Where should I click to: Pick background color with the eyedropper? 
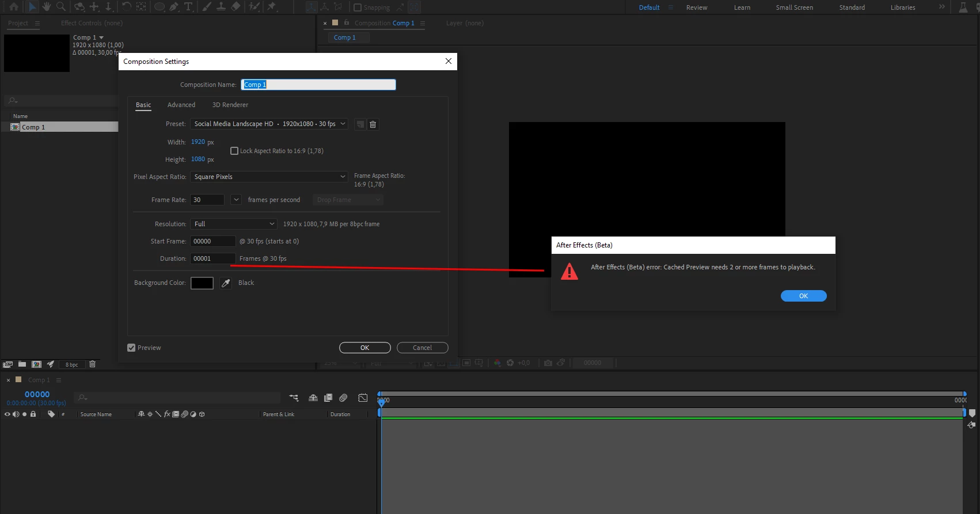point(226,283)
